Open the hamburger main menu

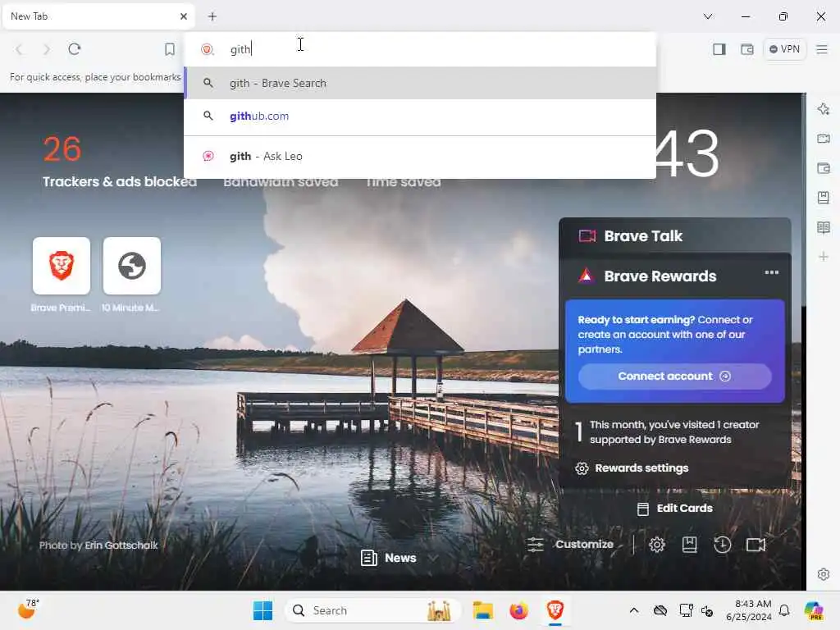click(x=822, y=49)
